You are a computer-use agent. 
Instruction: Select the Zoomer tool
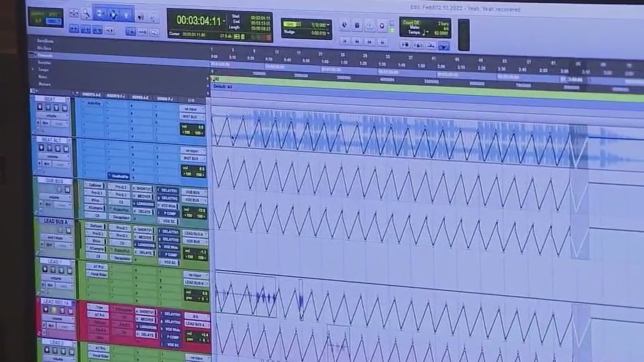pyautogui.click(x=86, y=14)
